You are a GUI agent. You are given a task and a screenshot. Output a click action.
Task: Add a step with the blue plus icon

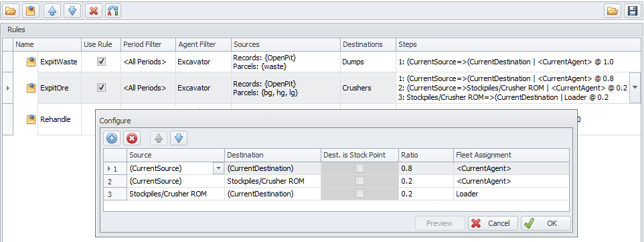pyautogui.click(x=112, y=138)
